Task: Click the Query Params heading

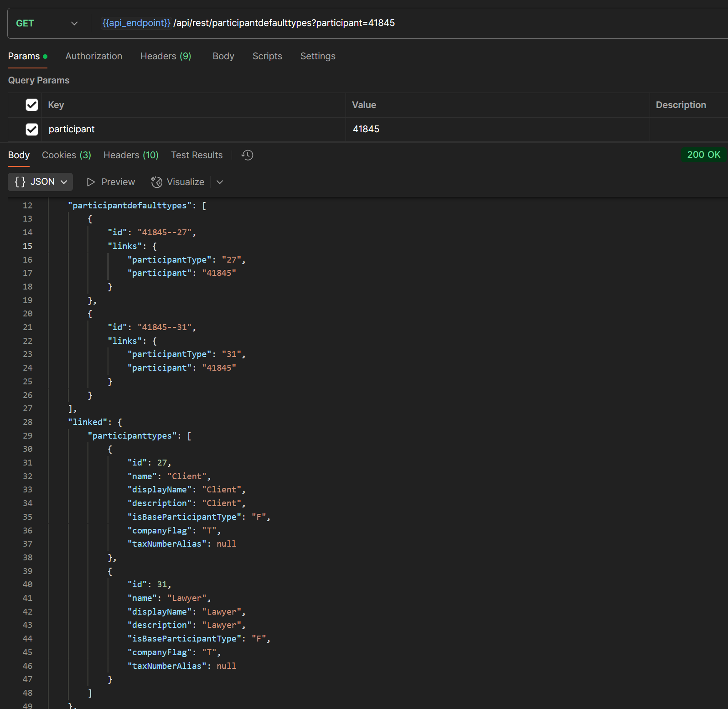Action: 39,80
